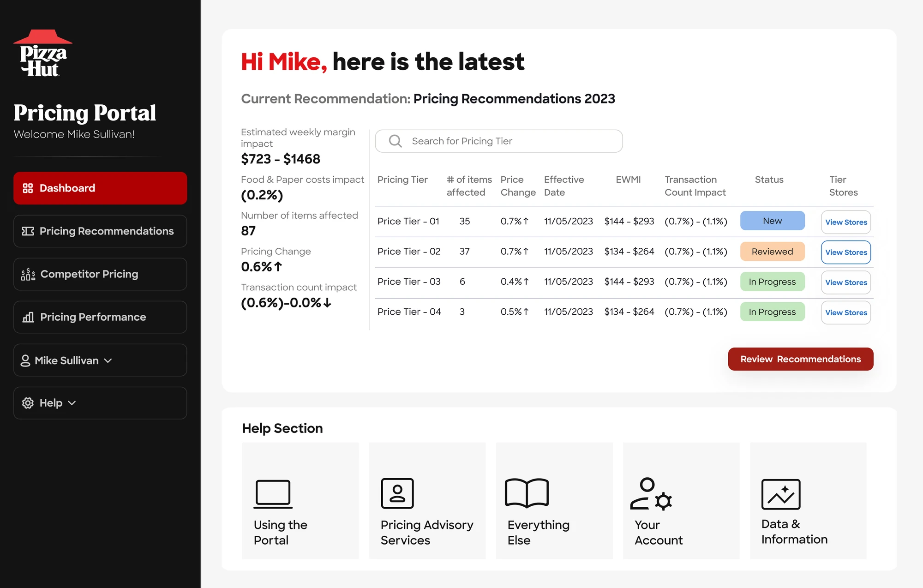
Task: Click In Progress badge for Tier 04
Action: tap(773, 312)
